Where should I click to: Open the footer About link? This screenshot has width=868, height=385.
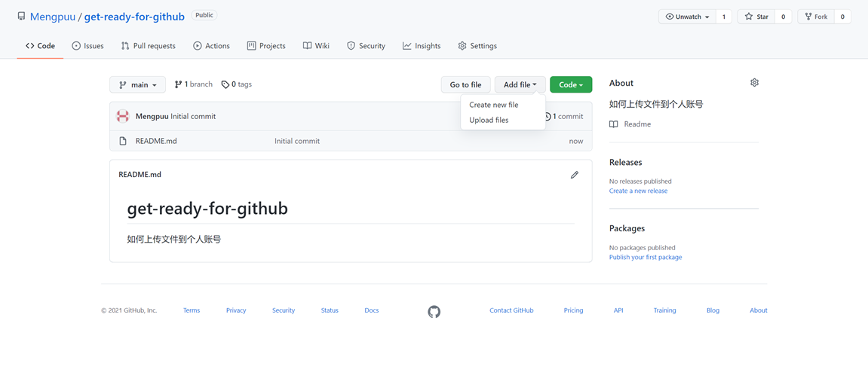(x=759, y=310)
